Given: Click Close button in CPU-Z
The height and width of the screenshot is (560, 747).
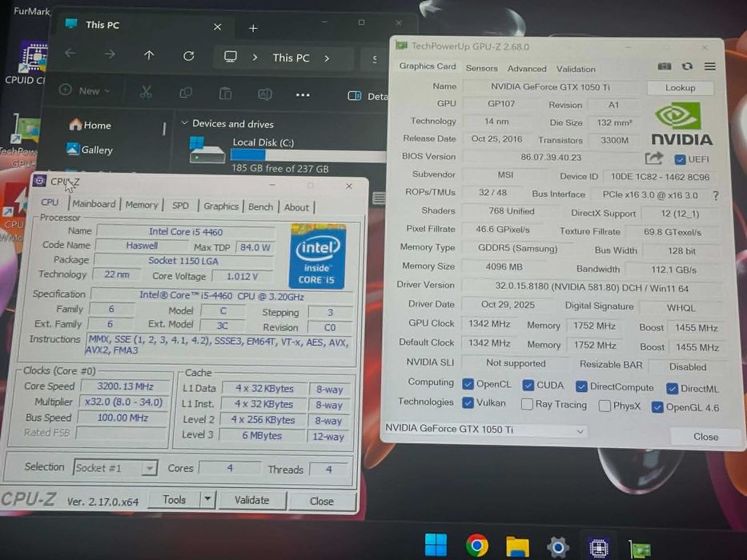Looking at the screenshot, I should (322, 501).
